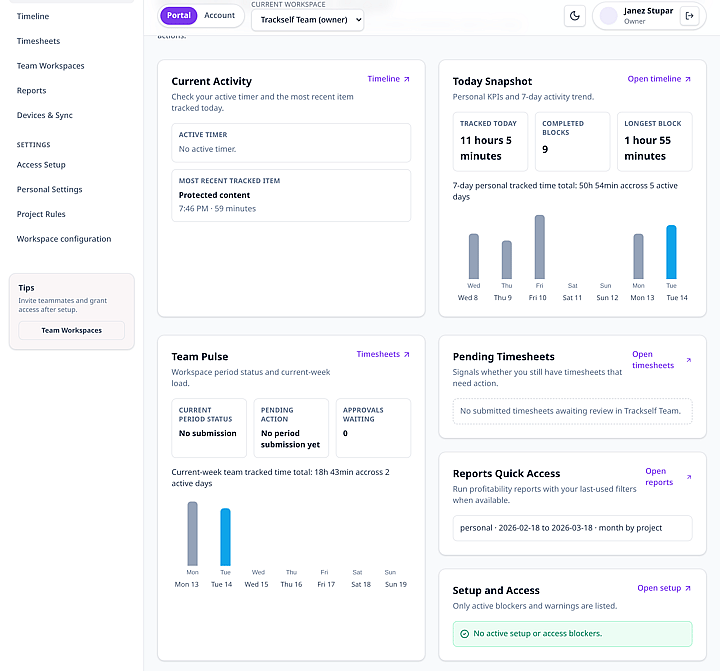
Task: Click Open setup link
Action: (664, 588)
